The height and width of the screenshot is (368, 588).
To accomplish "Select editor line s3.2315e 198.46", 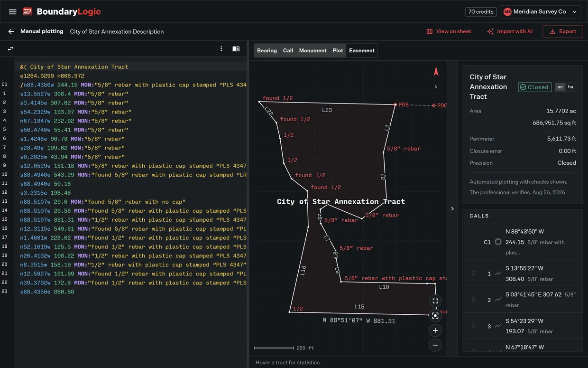I will pyautogui.click(x=46, y=193).
